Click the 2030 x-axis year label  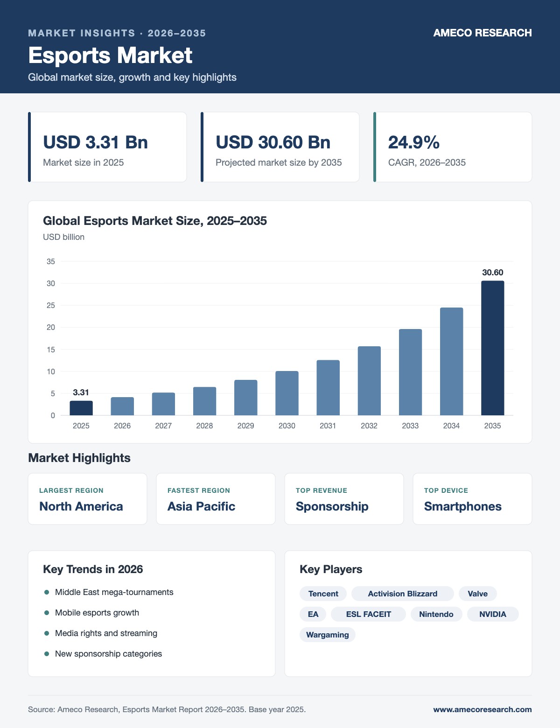pos(287,426)
